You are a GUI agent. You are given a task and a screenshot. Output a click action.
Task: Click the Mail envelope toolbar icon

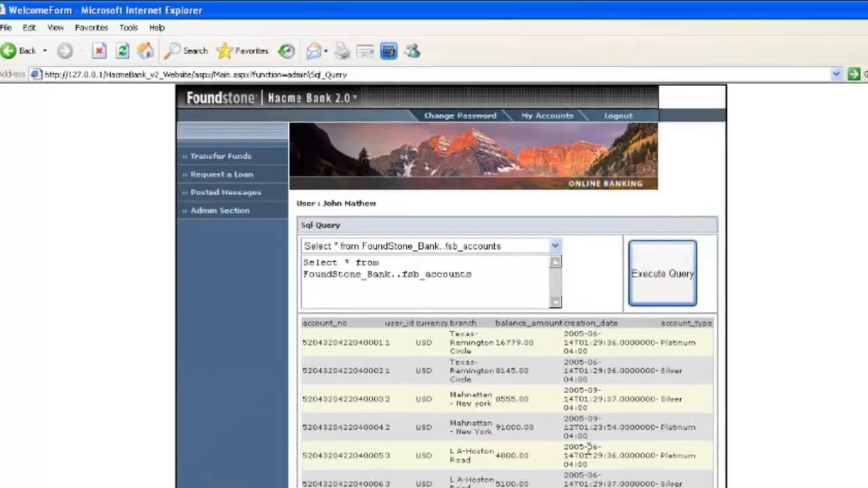(313, 51)
